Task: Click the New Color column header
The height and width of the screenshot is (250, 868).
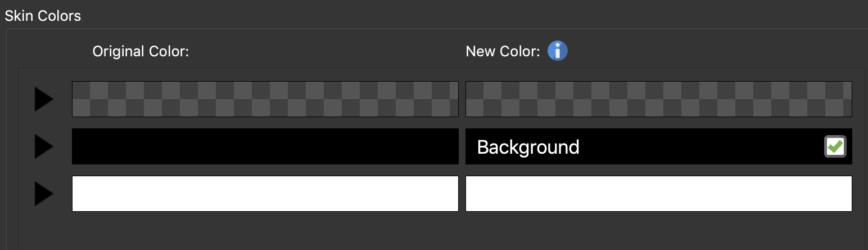Action: tap(503, 52)
